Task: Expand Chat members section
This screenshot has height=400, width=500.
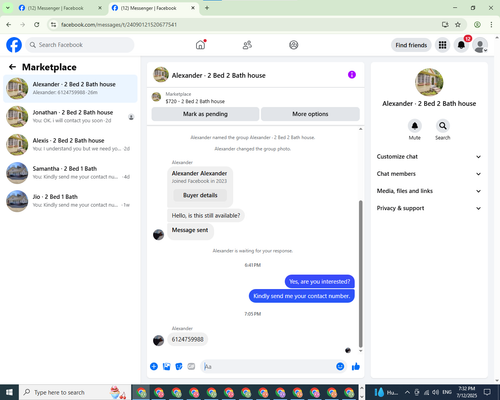Action: (x=429, y=174)
